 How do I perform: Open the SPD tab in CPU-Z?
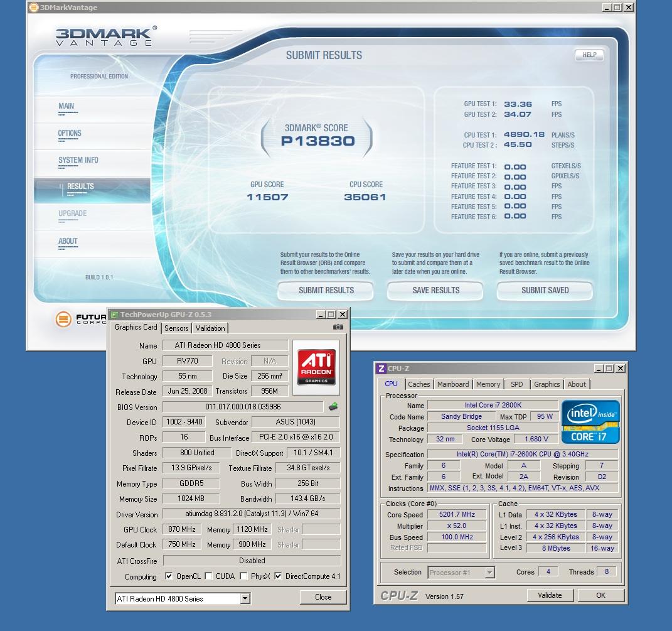click(517, 384)
